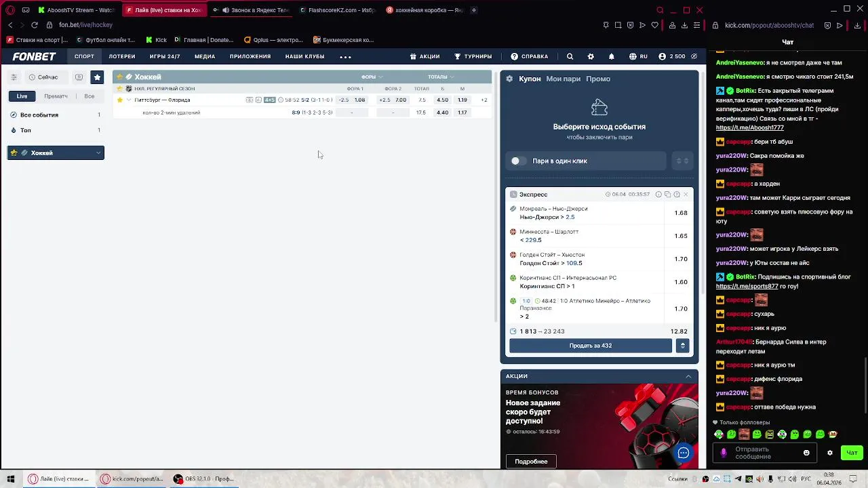
Task: Open +2 more markets for match
Action: click(x=484, y=100)
